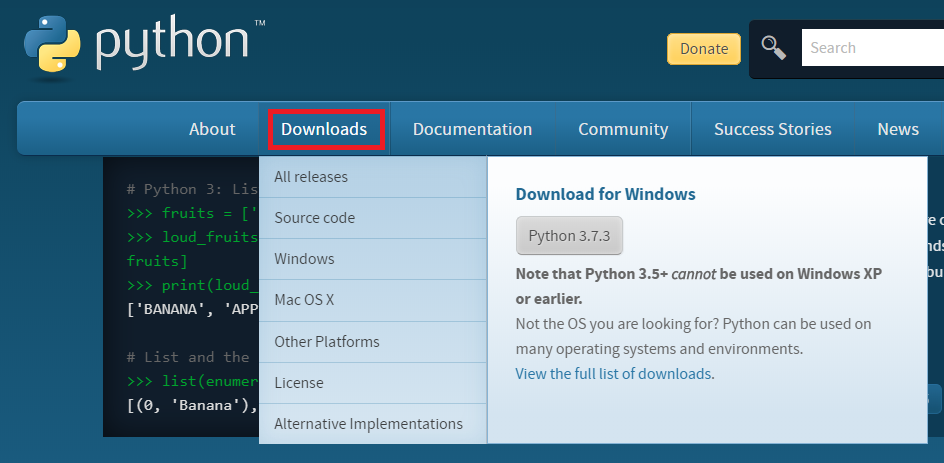Viewport: 944px width, 463px height.
Task: Open the News menu
Action: coord(898,129)
